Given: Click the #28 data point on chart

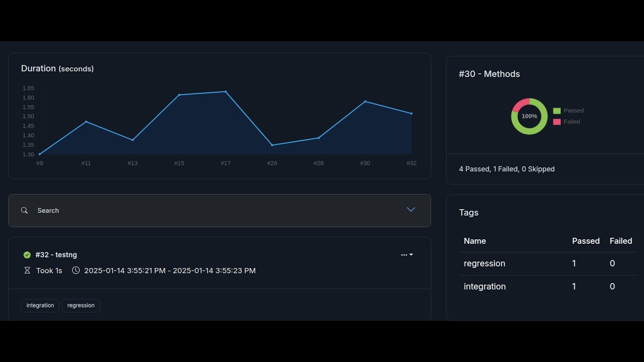Looking at the screenshot, I should (x=318, y=138).
